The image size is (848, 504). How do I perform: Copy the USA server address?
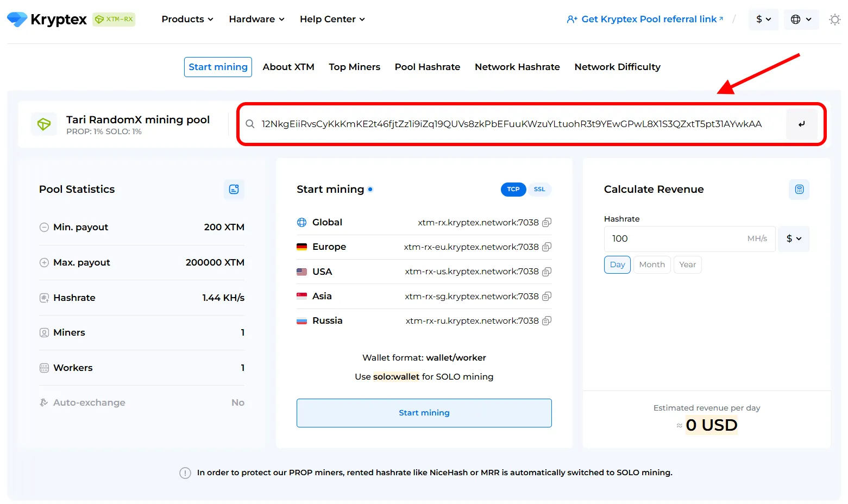click(547, 272)
